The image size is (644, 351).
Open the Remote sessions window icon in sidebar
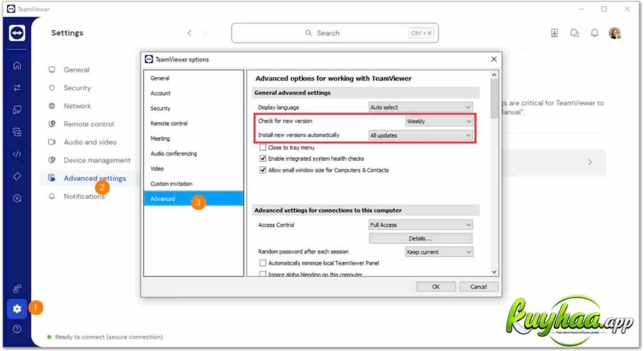(x=17, y=132)
